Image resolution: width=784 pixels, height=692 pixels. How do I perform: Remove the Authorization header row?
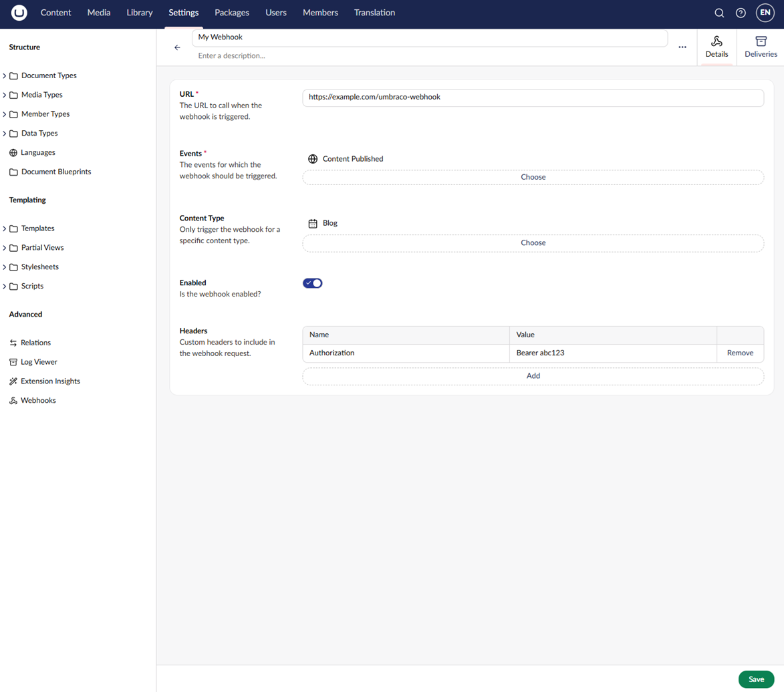[740, 353]
